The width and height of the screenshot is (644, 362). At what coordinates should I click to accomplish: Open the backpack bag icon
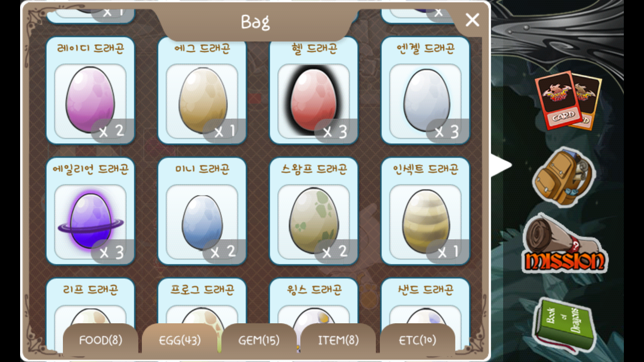click(x=564, y=176)
